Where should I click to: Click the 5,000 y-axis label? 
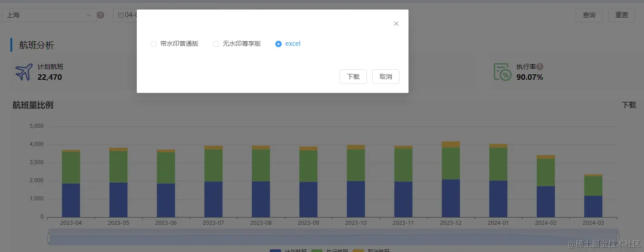tap(36, 126)
